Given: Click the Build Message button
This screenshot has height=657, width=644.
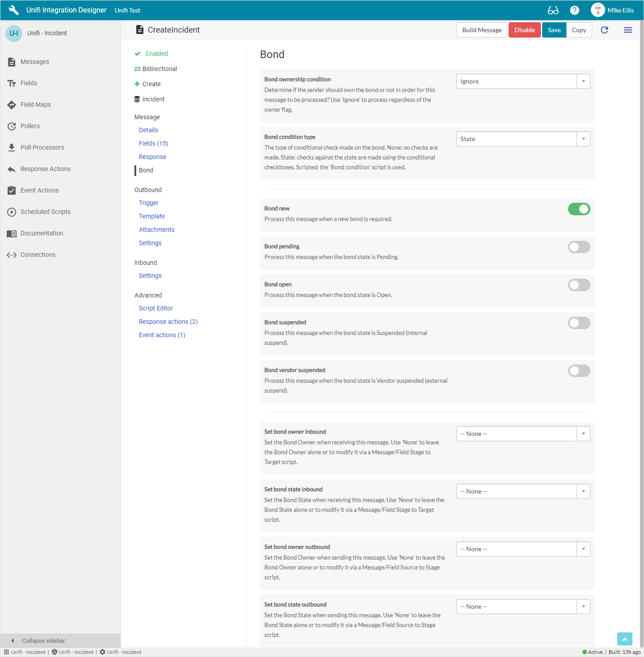Looking at the screenshot, I should pos(481,30).
